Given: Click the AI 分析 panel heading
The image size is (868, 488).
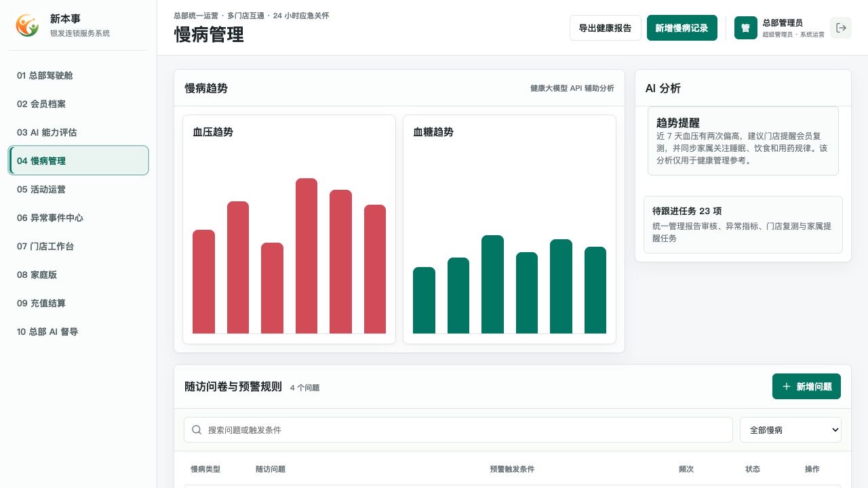Looking at the screenshot, I should 663,88.
